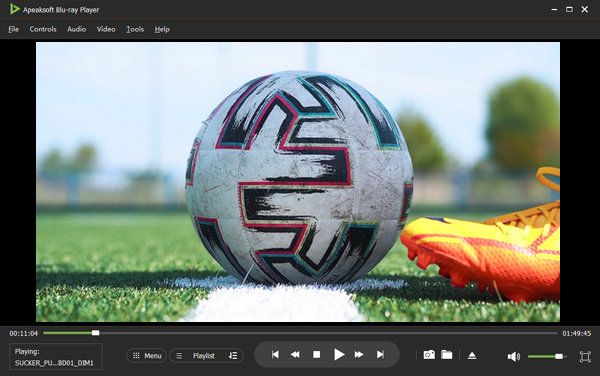Open the Help menu
Image resolution: width=600 pixels, height=376 pixels.
pos(162,29)
